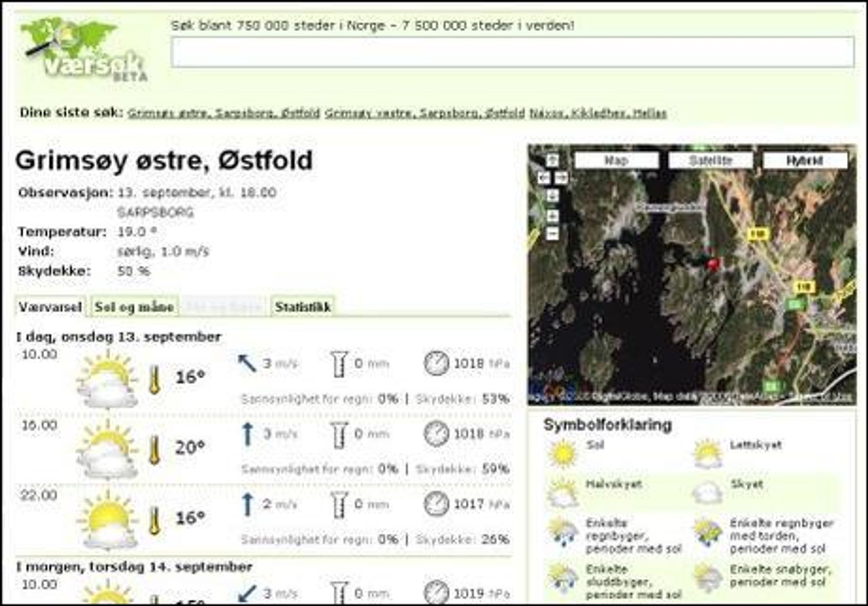Click wind arrow next to 2 m/s
This screenshot has width=868, height=606.
[x=247, y=504]
